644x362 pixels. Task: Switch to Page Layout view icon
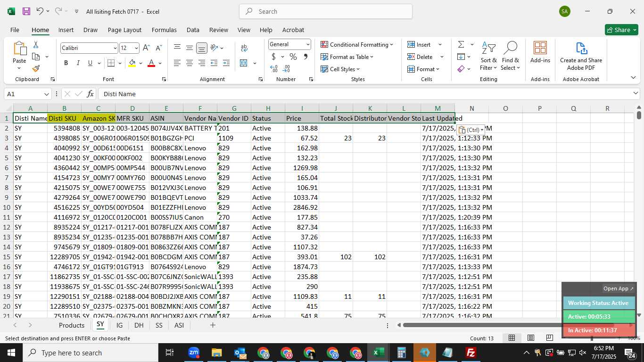[x=530, y=338]
